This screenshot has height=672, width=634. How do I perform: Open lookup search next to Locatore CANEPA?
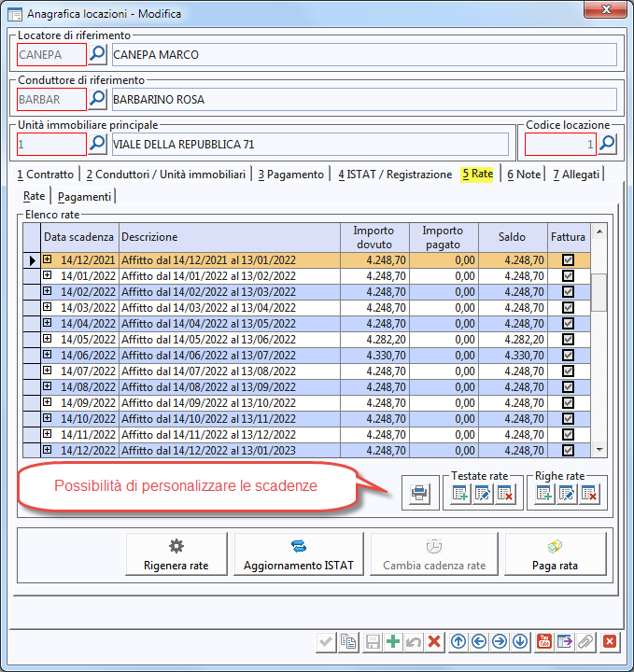[97, 54]
